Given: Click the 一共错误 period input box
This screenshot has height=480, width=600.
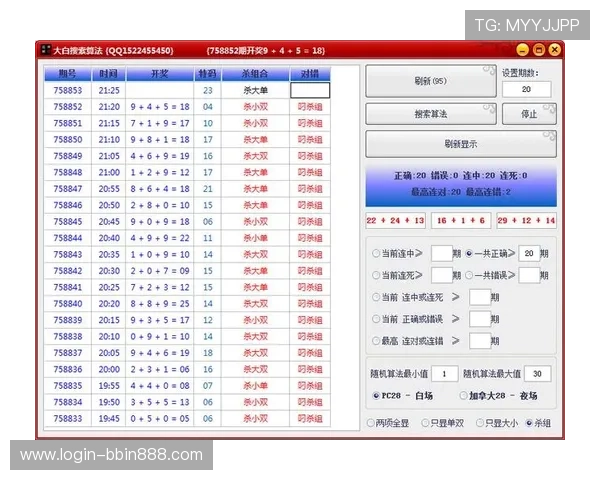Looking at the screenshot, I should click(529, 275).
